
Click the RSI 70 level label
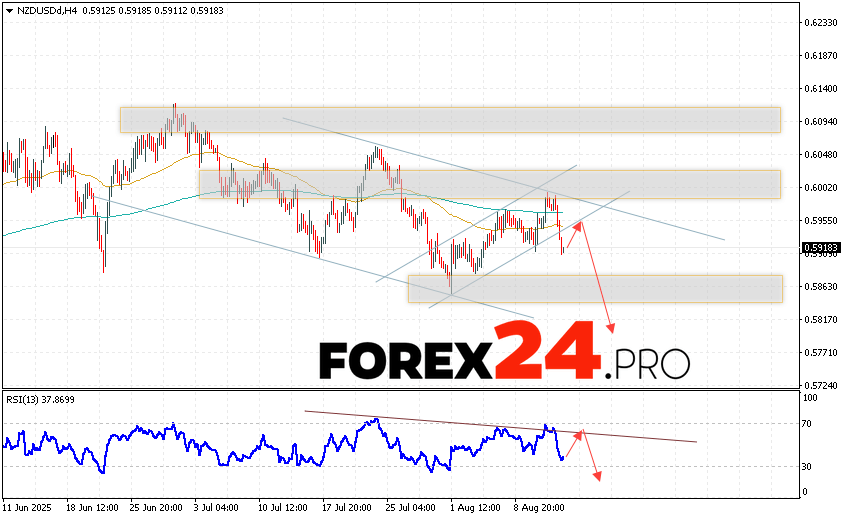806,424
